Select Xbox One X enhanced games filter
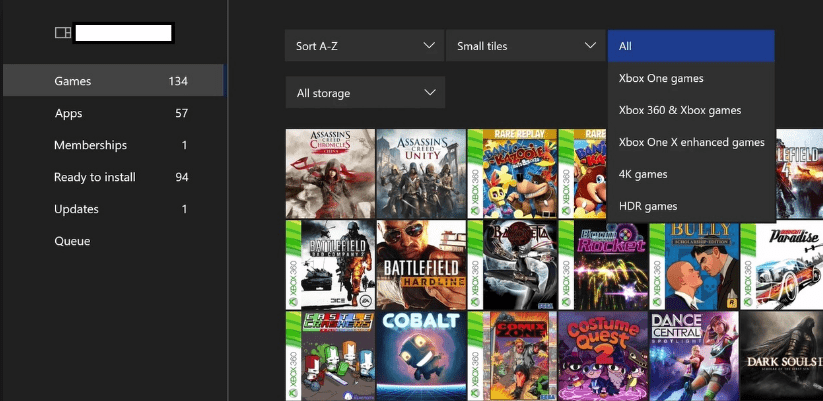823x401 pixels. click(x=691, y=142)
